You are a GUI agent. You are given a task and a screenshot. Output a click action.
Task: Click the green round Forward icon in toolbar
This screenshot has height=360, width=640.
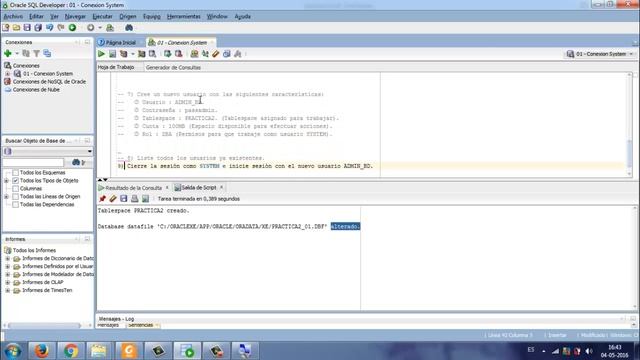tap(72, 28)
